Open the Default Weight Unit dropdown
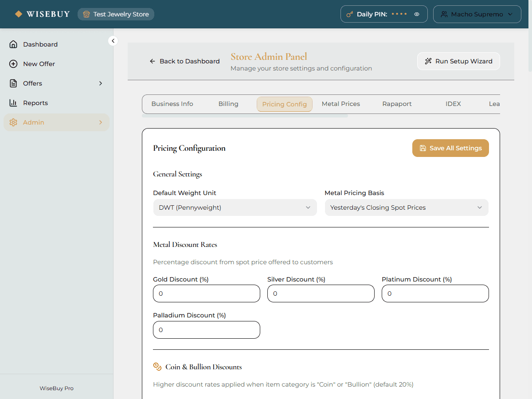 point(235,207)
